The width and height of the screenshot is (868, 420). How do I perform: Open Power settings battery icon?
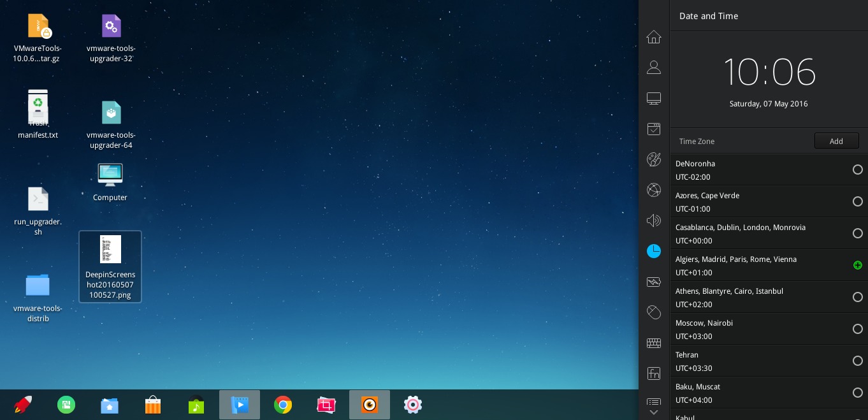tap(653, 282)
